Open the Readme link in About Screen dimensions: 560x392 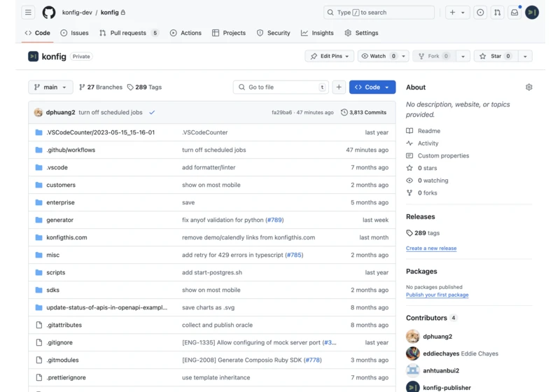point(423,131)
